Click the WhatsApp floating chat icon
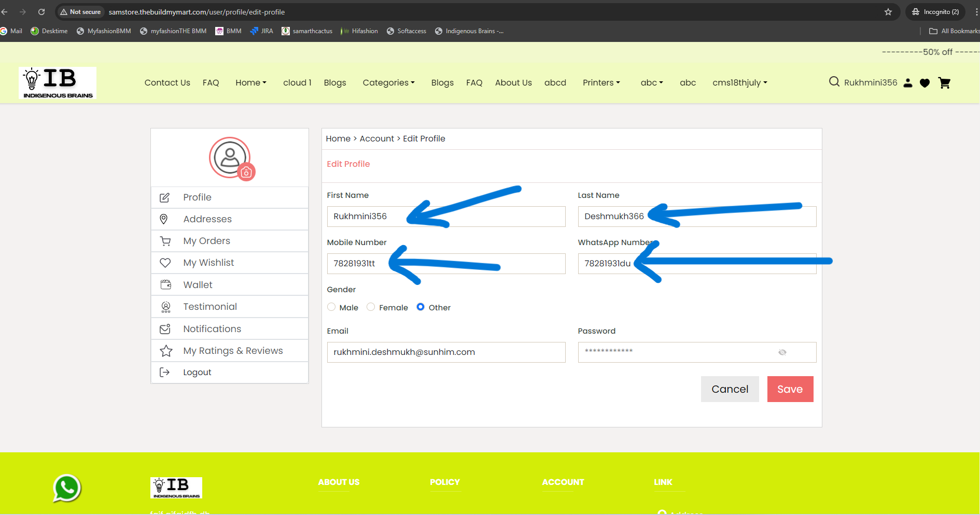 point(67,488)
